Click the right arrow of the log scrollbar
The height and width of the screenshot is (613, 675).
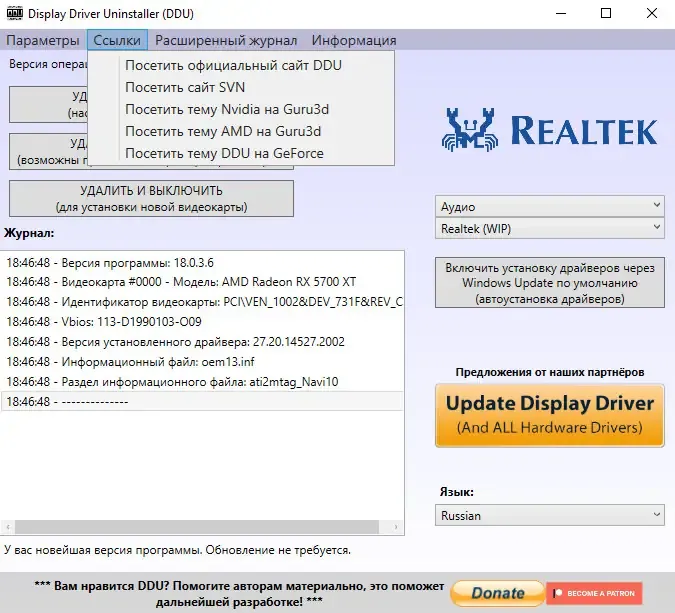click(x=396, y=526)
